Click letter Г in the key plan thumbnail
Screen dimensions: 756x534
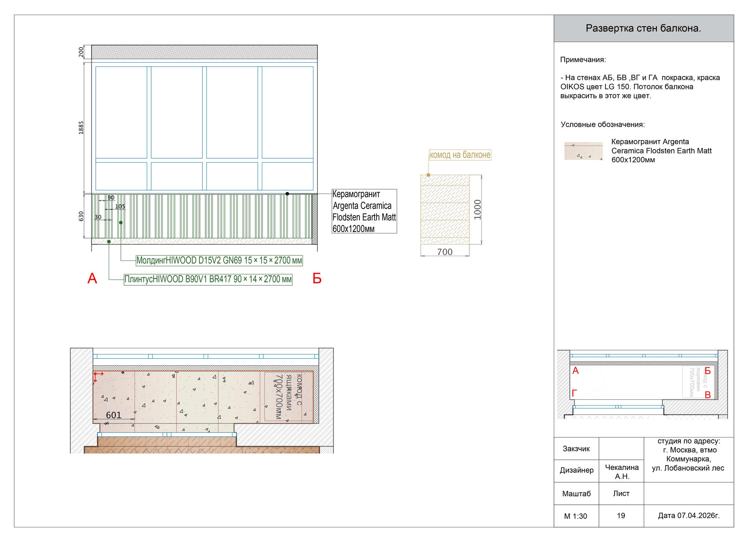pos(574,393)
